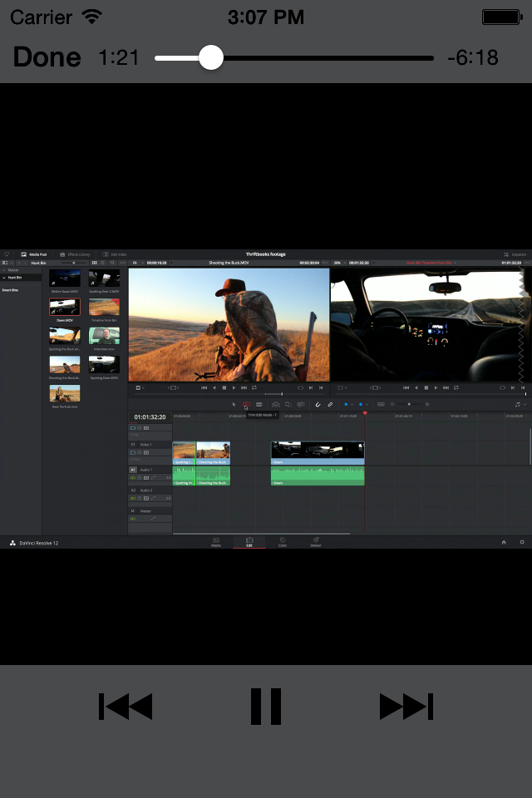Viewport: 532px width, 798px height.
Task: Select the Interview.mov clip thumbnail
Action: (105, 336)
